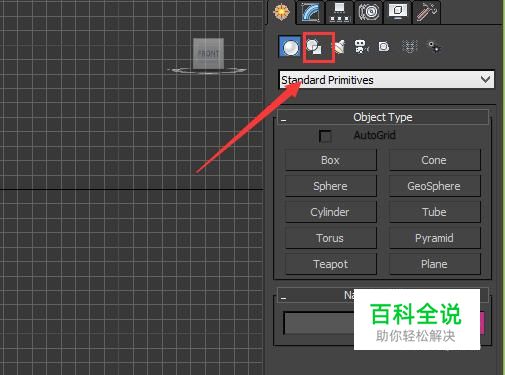Switch to the Motion panel tab
This screenshot has width=505, height=375.
click(x=368, y=12)
